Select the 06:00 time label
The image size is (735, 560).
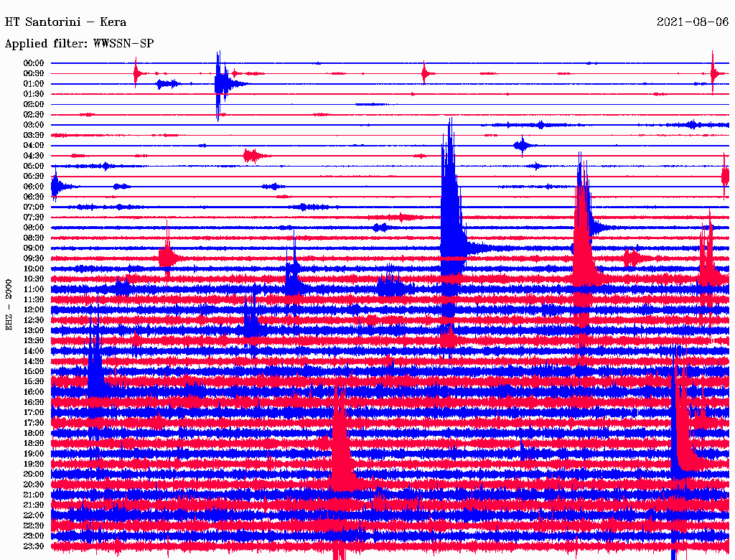[x=34, y=187]
